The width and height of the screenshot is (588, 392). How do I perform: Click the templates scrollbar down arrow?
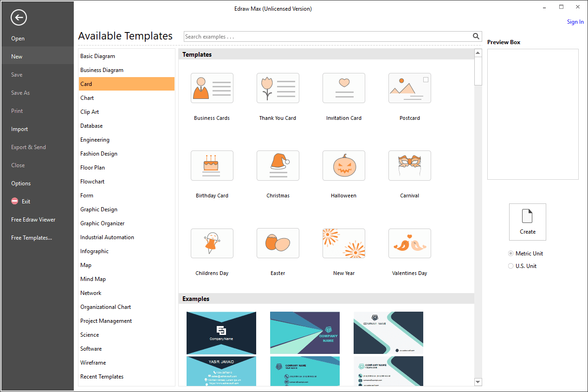pyautogui.click(x=478, y=382)
